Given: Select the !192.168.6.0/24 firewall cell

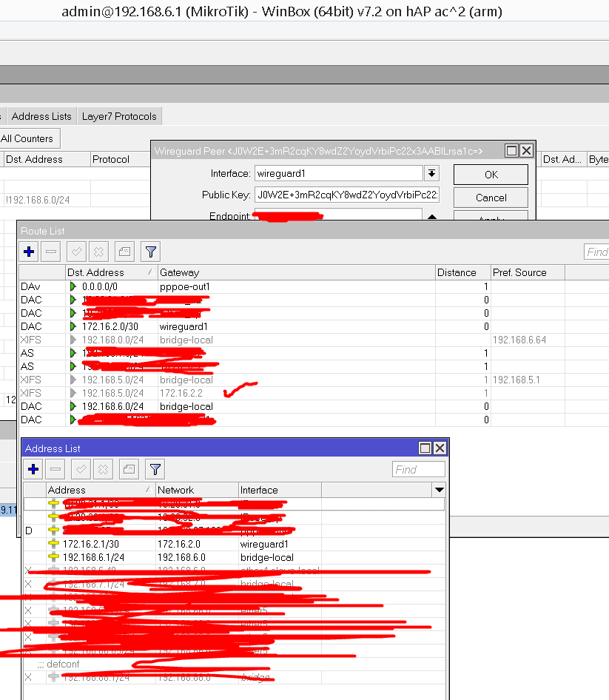Looking at the screenshot, I should tap(38, 200).
